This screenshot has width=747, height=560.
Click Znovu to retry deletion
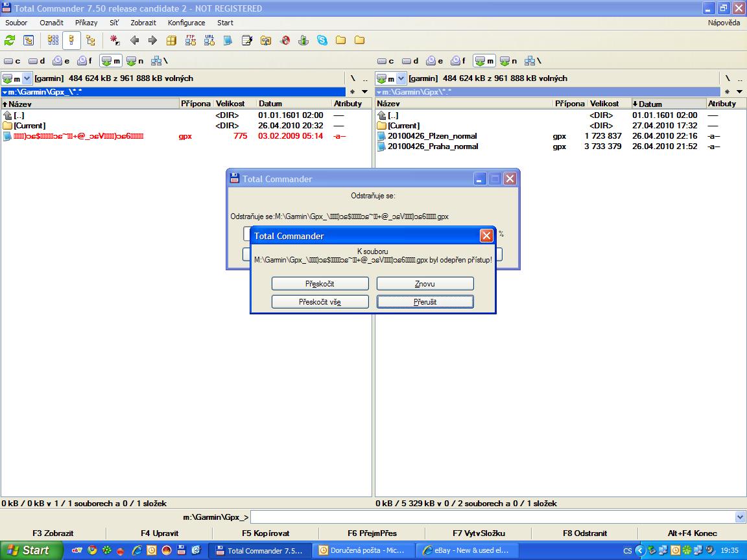425,284
